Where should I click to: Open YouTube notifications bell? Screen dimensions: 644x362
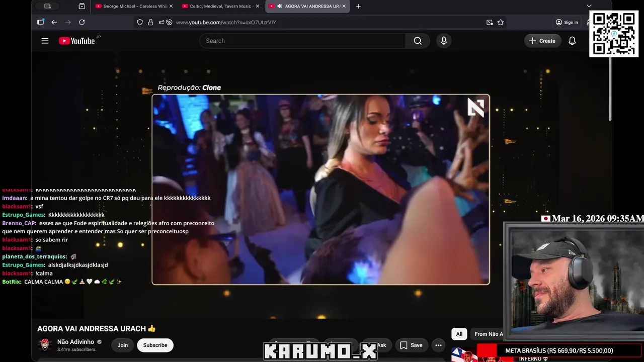572,41
